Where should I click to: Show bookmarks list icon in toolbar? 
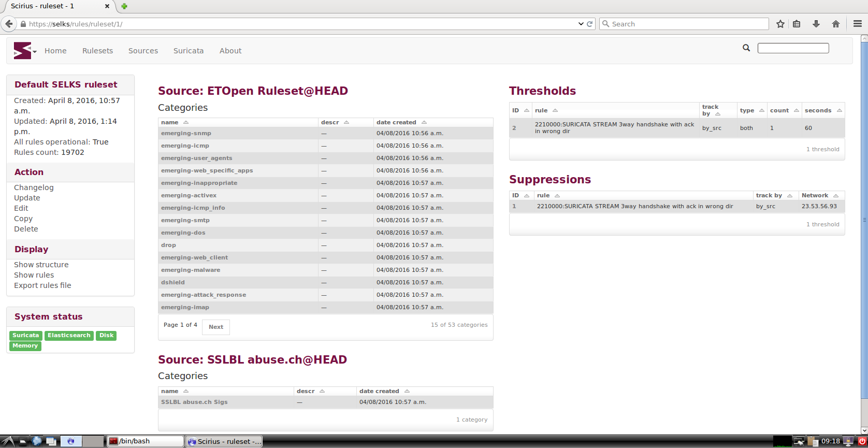coord(797,24)
